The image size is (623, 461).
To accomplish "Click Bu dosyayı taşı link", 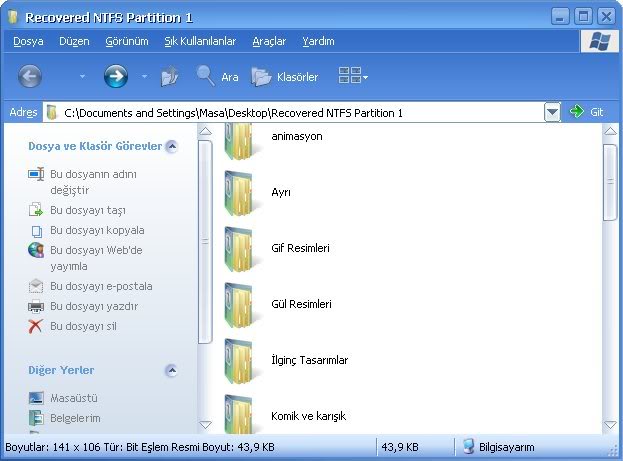I will coord(88,210).
